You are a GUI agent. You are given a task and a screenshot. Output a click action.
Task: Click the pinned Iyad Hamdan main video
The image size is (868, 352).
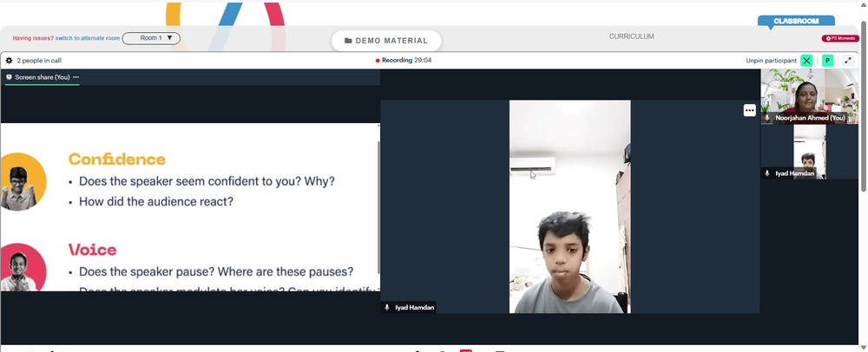pos(569,206)
